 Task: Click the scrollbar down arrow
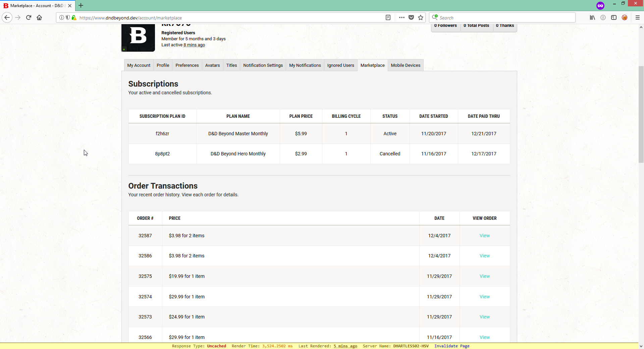[x=641, y=346]
